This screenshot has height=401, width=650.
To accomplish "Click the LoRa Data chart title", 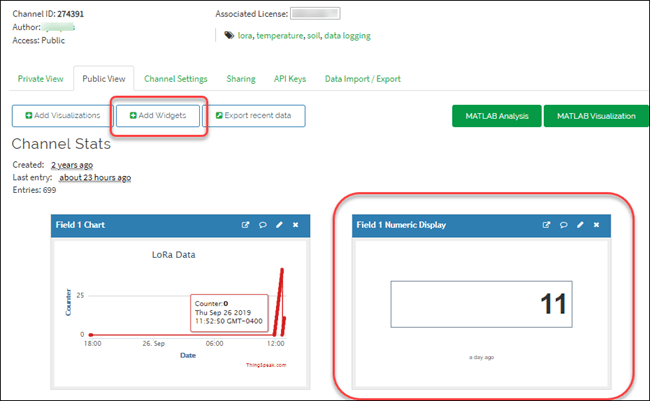I will pos(173,255).
